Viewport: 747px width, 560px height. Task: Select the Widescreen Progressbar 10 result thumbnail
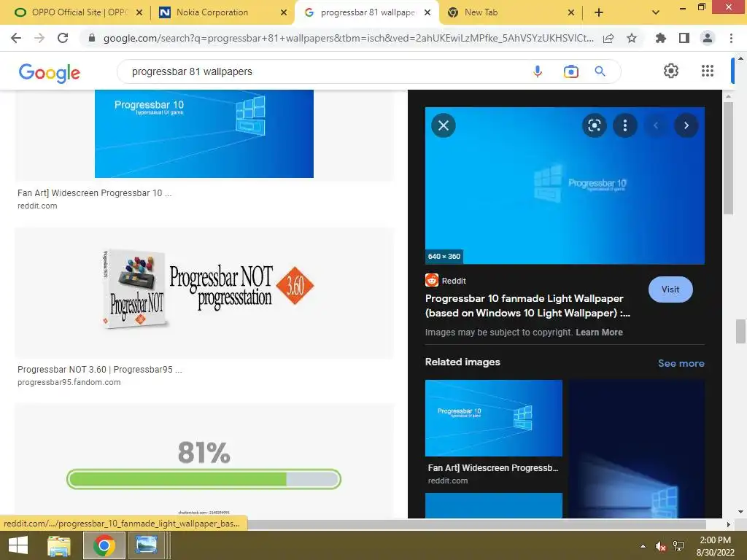pos(204,134)
